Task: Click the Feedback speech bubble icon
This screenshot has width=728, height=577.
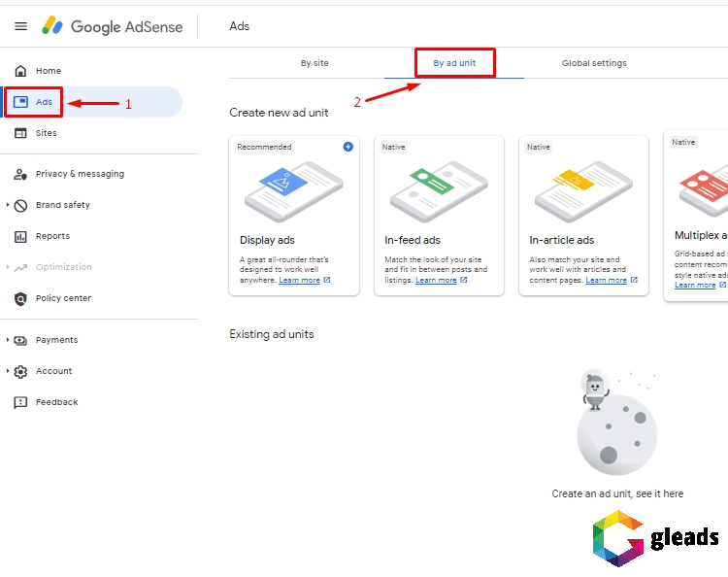Action: 20,402
